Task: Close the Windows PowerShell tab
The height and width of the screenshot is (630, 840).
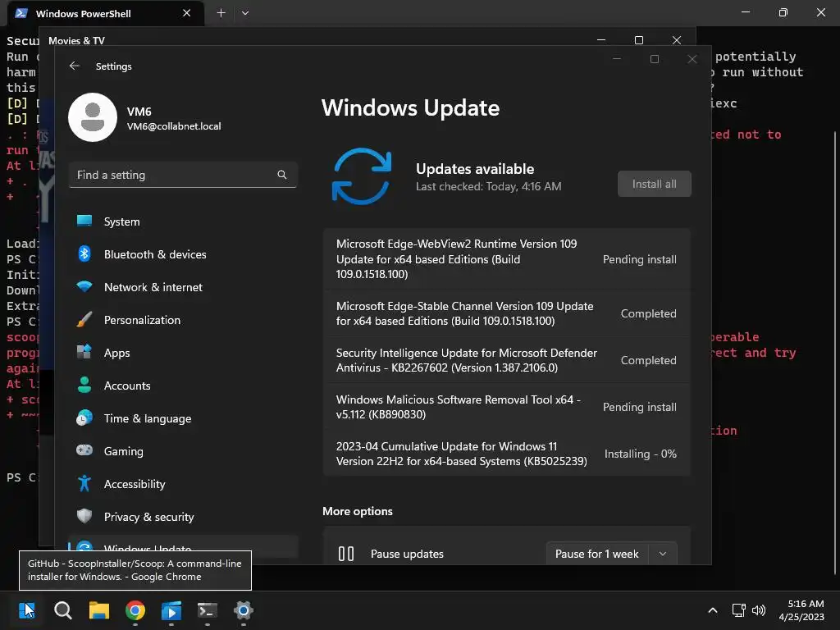Action: point(186,13)
